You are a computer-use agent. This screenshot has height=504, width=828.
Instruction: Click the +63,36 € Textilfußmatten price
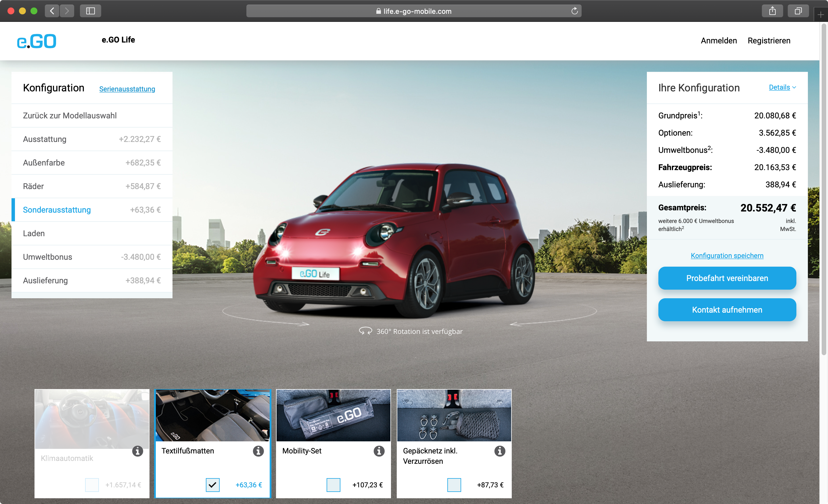[249, 485]
